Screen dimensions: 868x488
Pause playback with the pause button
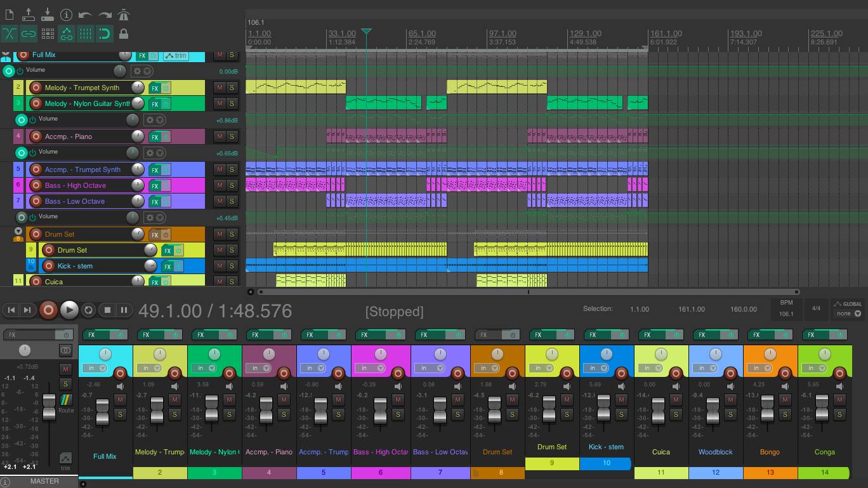click(124, 310)
